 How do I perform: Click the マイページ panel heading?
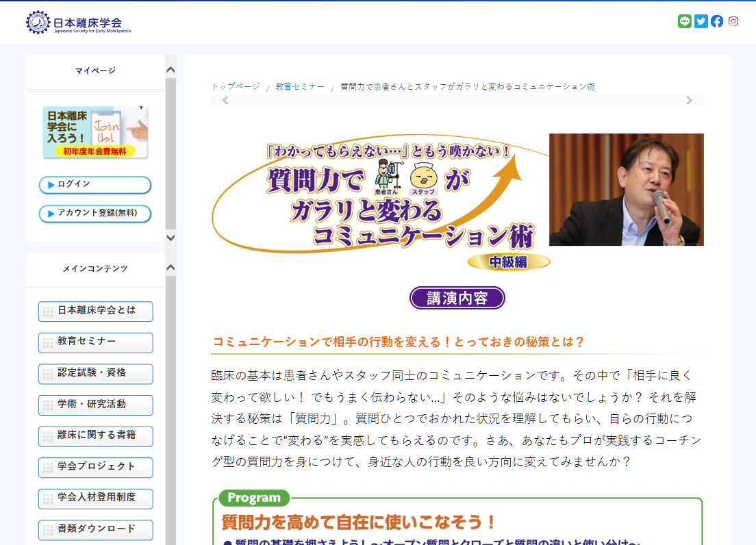[95, 71]
